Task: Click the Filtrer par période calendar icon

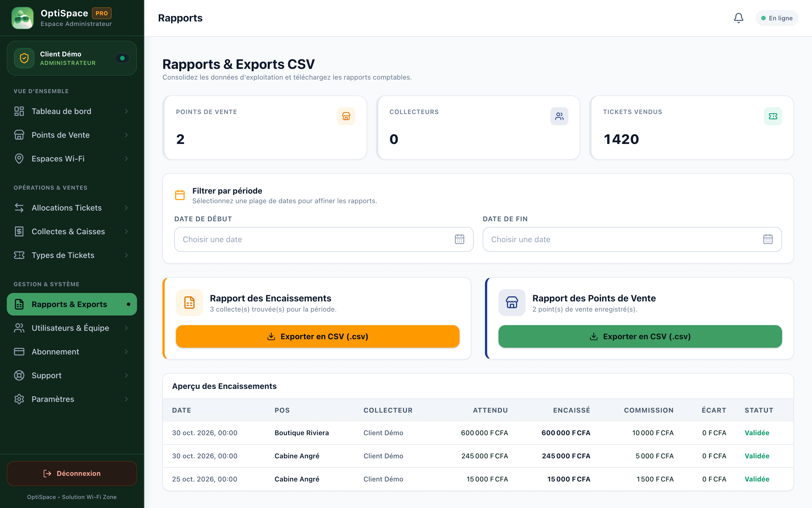Action: coord(180,195)
